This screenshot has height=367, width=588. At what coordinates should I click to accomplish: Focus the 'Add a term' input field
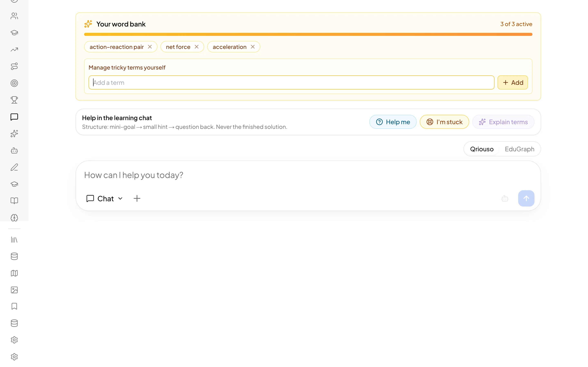coord(291,83)
